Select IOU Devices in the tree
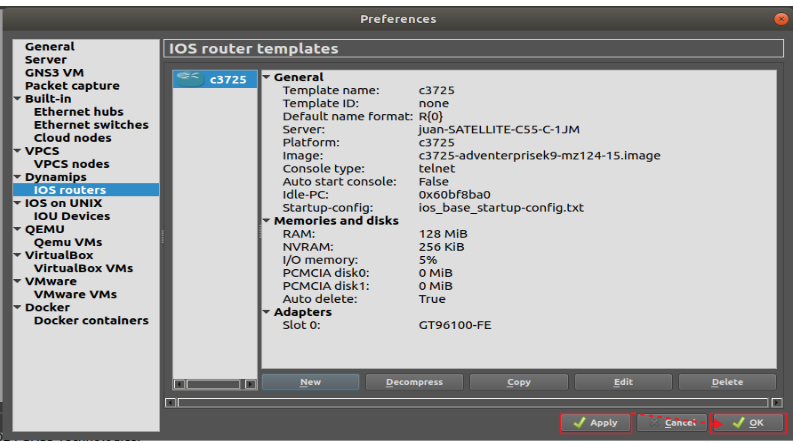Image resolution: width=793 pixels, height=443 pixels. tap(72, 216)
